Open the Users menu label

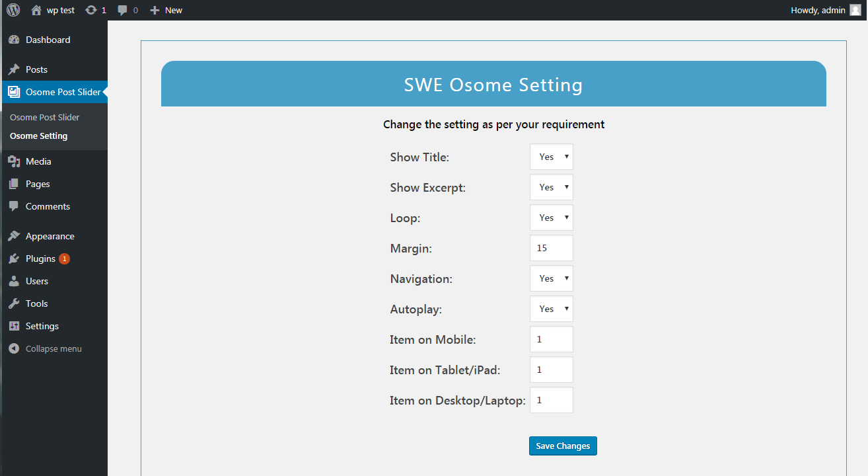[37, 281]
